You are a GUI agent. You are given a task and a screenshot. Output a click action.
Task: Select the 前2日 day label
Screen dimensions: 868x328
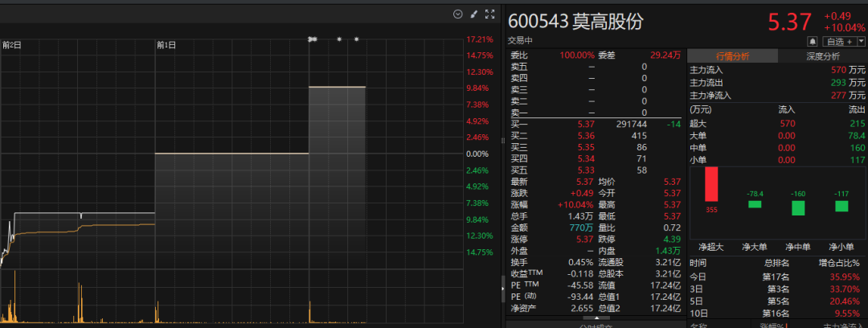point(11,45)
